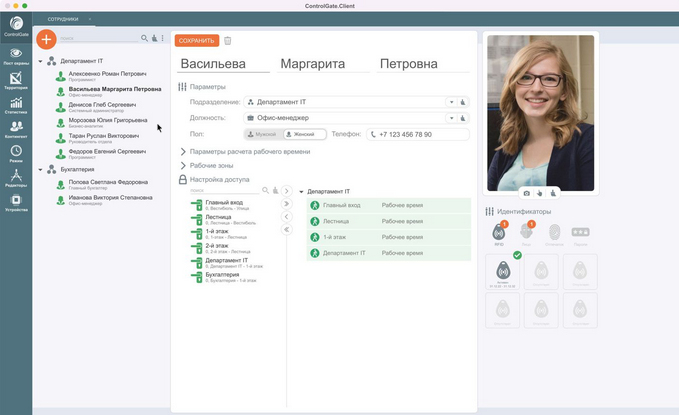Select the RFID identifier type
Screen dimensions: 679x415
(500, 232)
